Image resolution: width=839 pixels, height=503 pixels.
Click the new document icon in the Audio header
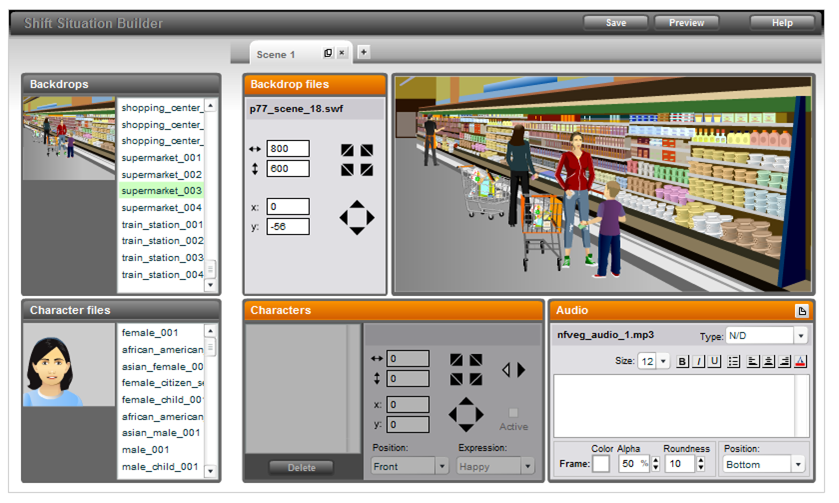pyautogui.click(x=801, y=311)
